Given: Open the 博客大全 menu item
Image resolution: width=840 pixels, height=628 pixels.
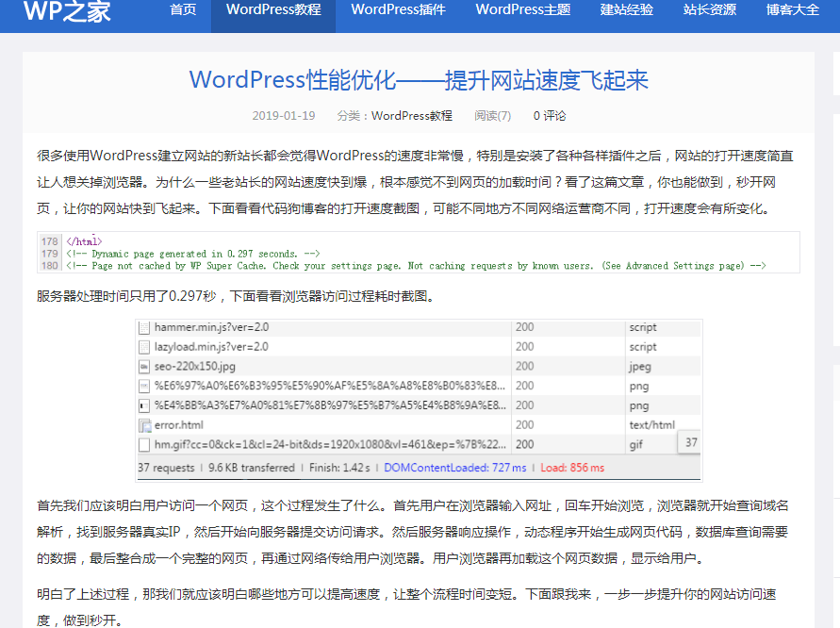Looking at the screenshot, I should point(792,9).
